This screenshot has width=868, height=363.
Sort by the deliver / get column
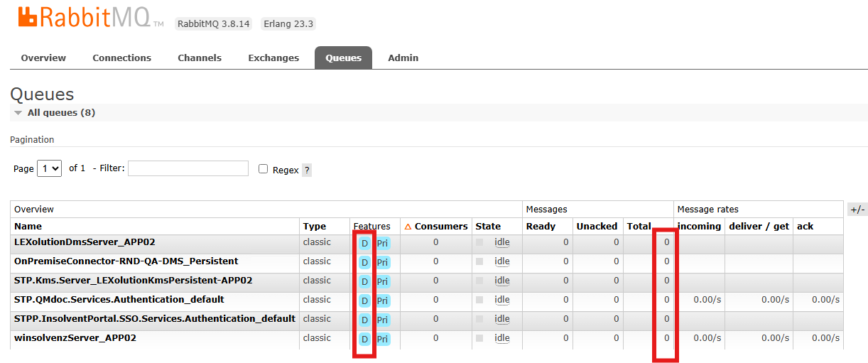tap(759, 226)
